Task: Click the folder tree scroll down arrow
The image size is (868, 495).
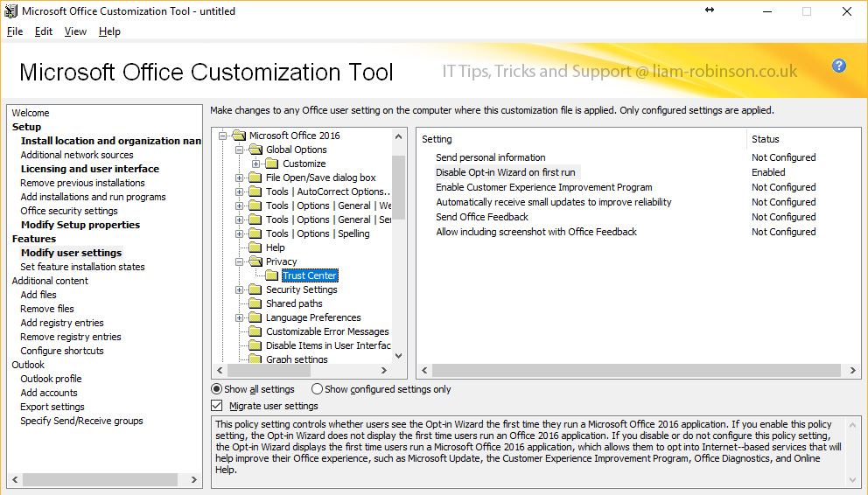Action: point(399,356)
